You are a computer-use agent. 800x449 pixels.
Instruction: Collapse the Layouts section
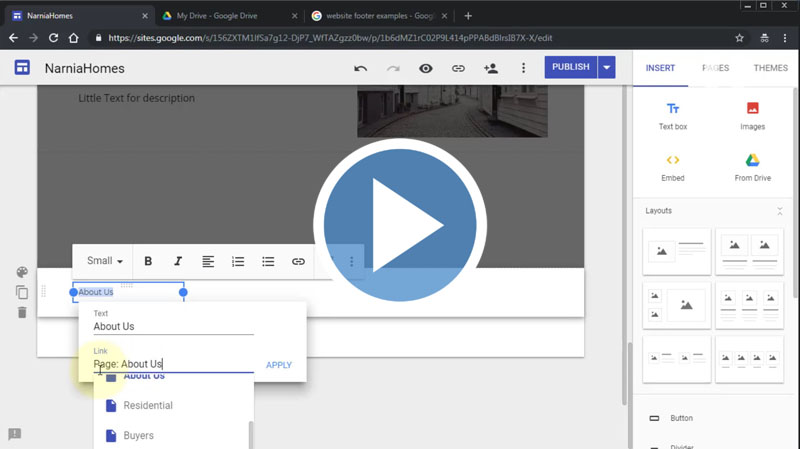pos(780,211)
